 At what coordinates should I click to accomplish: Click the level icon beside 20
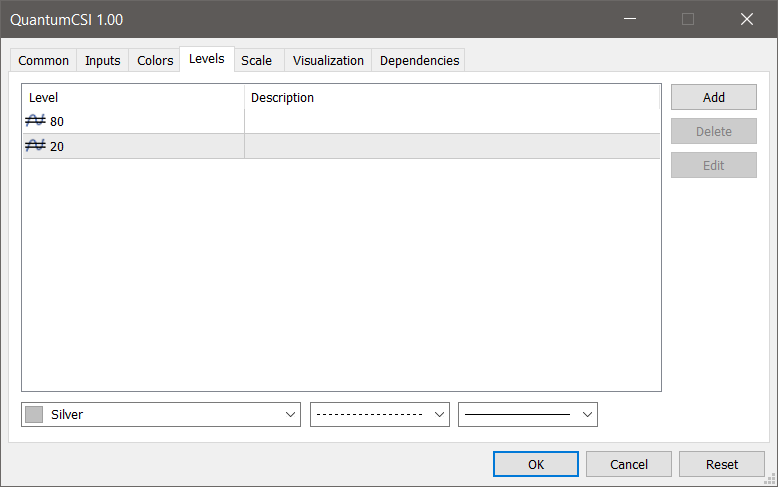(36, 146)
